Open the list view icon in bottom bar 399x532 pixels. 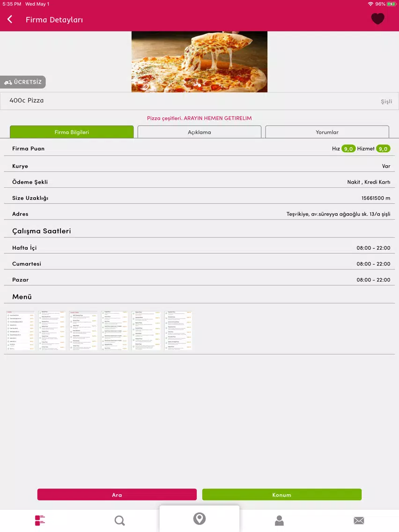(x=40, y=520)
